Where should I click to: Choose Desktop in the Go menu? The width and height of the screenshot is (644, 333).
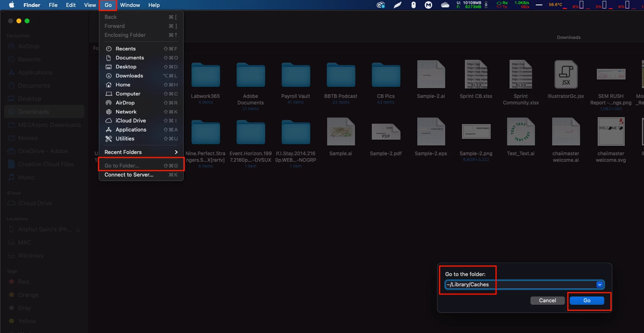(x=141, y=67)
